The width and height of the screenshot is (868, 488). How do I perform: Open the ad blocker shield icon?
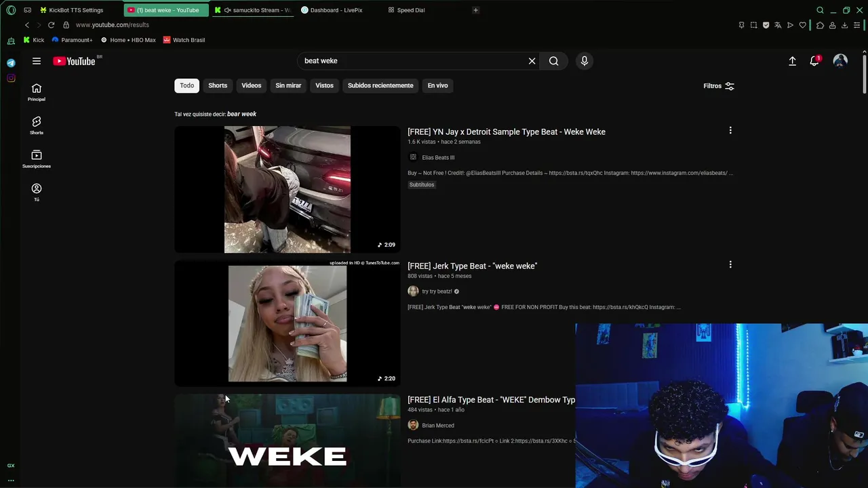pos(766,25)
